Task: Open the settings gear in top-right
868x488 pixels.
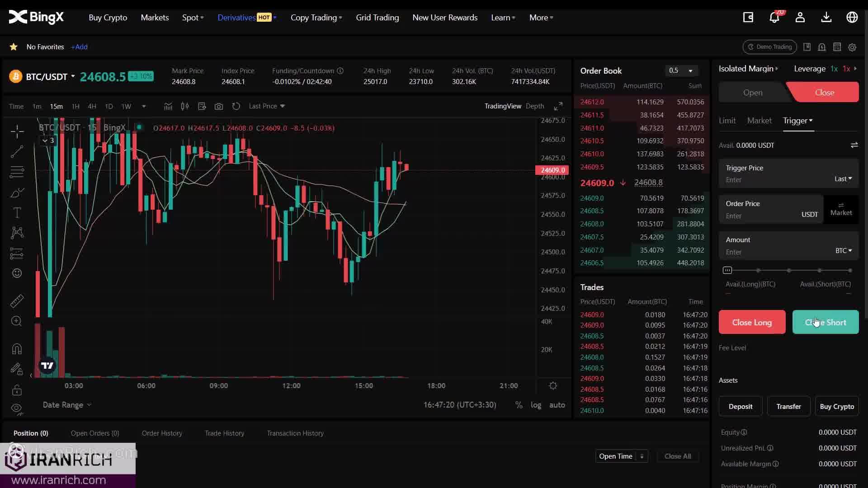Action: click(x=853, y=47)
